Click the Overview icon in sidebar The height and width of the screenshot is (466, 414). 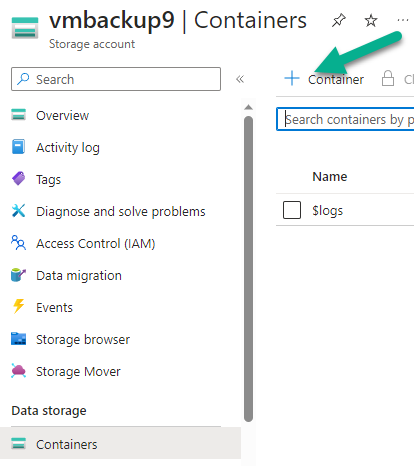[18, 115]
